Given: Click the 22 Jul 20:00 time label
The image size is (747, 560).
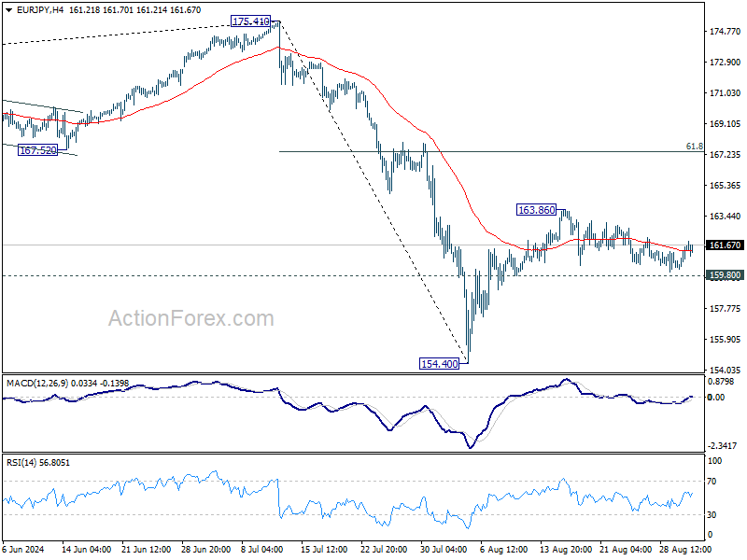Looking at the screenshot, I should click(385, 550).
